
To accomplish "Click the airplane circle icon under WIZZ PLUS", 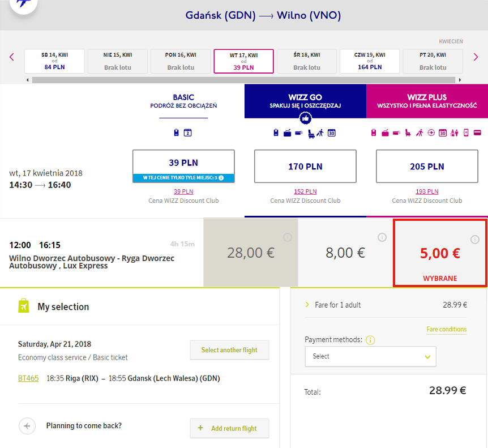I will click(x=431, y=133).
